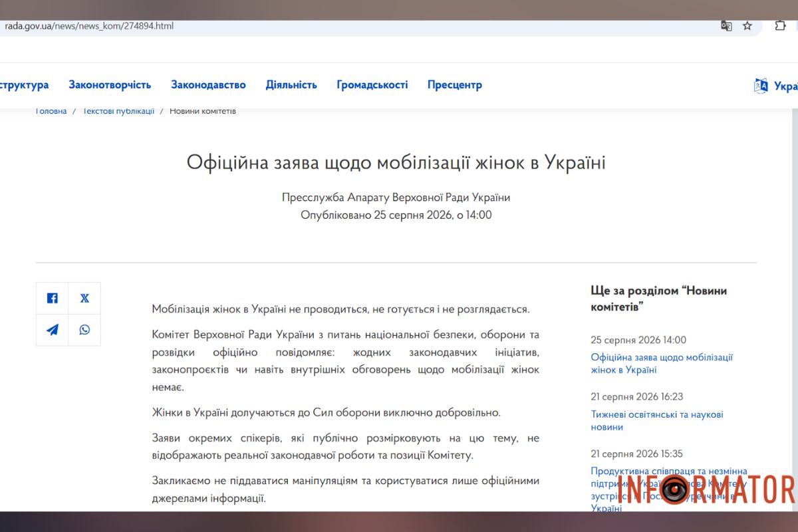Open the Пресцентр menu

pyautogui.click(x=454, y=85)
